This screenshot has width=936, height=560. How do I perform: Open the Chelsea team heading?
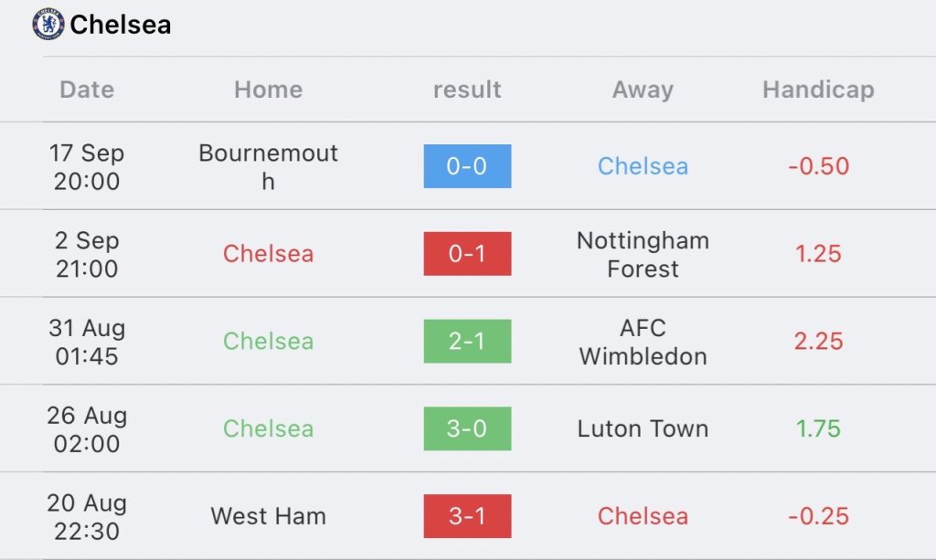(x=120, y=25)
